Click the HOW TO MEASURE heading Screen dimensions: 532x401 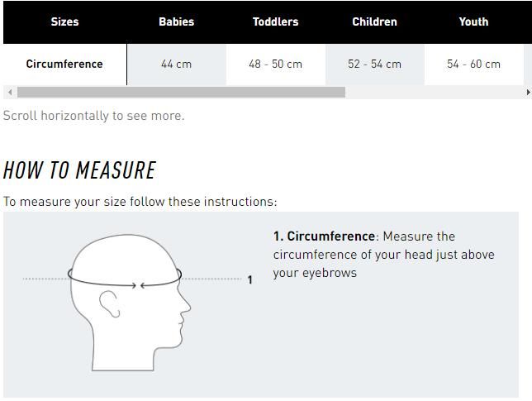79,170
